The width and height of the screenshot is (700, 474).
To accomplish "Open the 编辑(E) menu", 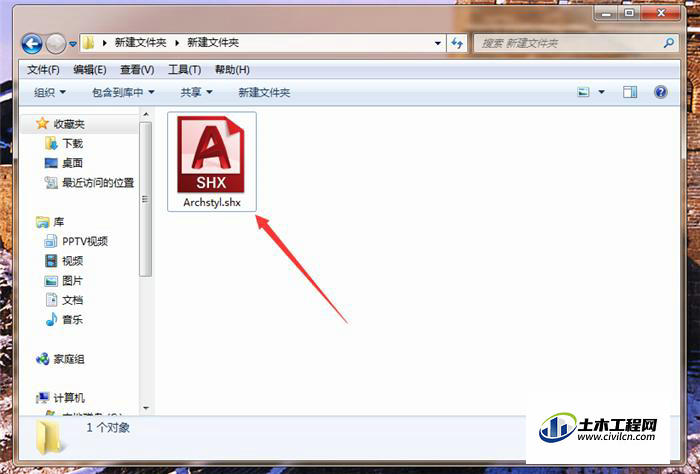I will [90, 70].
